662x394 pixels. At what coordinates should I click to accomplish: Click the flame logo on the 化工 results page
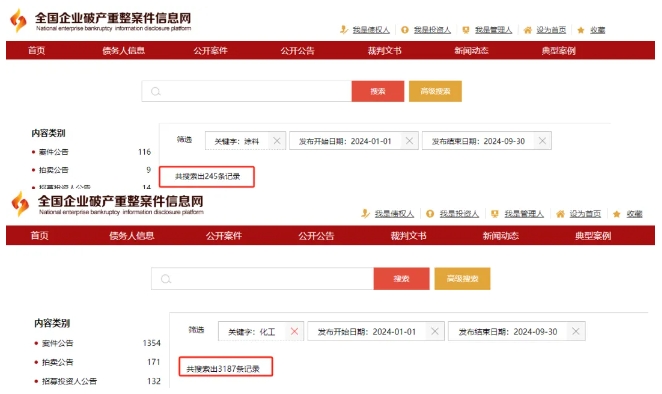[20, 204]
